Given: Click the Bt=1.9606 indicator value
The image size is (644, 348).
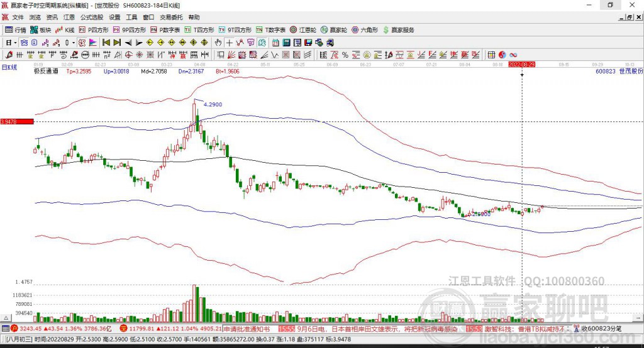Looking at the screenshot, I should [x=228, y=72].
